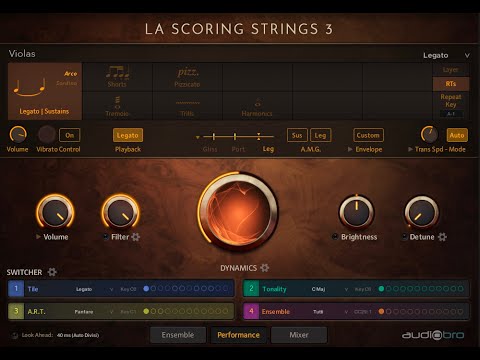The image size is (480, 360).
Task: Expand the Envelope disclosure triangle
Action: point(350,149)
